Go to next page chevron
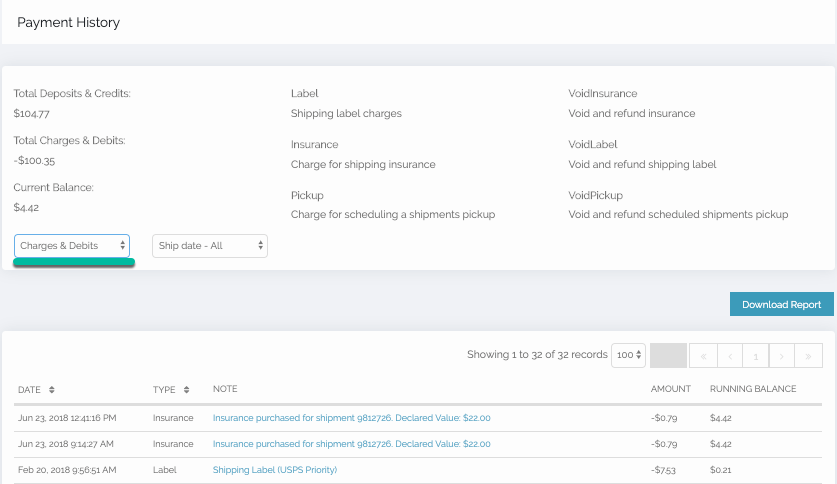This screenshot has height=484, width=837. click(x=781, y=356)
